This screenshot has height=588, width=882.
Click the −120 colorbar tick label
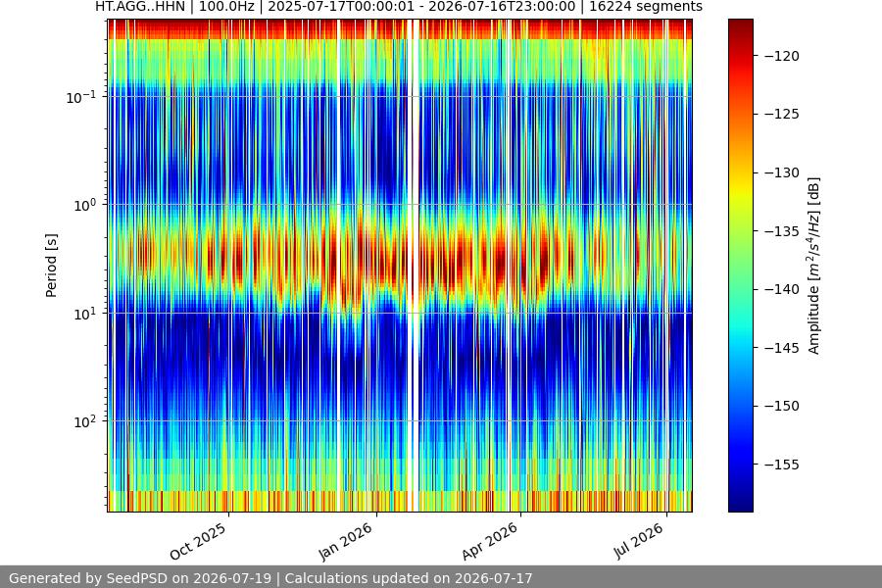pos(782,56)
